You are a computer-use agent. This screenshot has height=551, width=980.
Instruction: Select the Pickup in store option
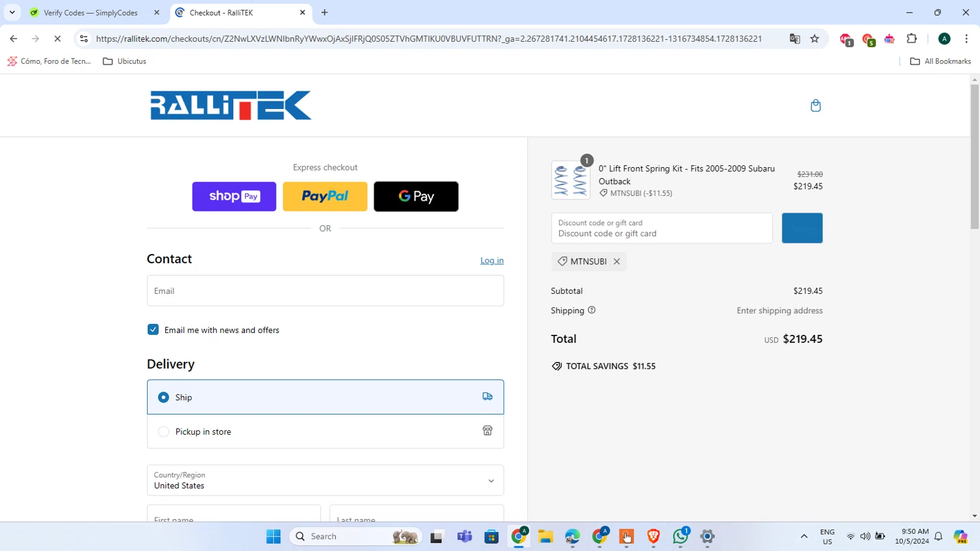325,432
